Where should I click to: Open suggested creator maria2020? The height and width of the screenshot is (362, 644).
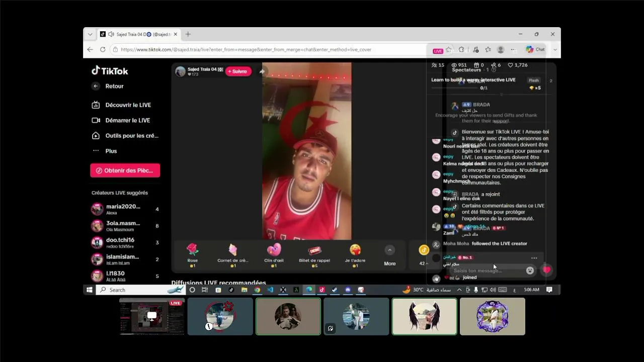pos(125,209)
